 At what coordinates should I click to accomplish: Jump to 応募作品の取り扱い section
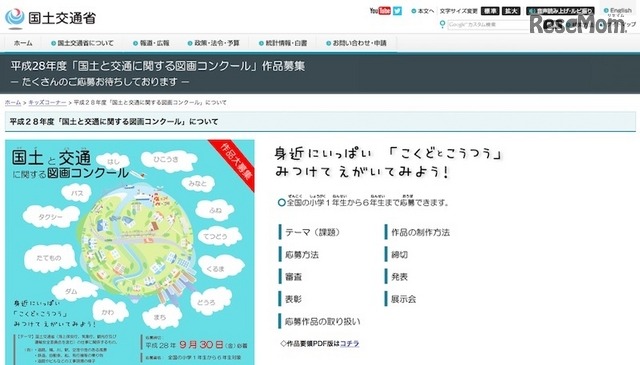coord(322,321)
